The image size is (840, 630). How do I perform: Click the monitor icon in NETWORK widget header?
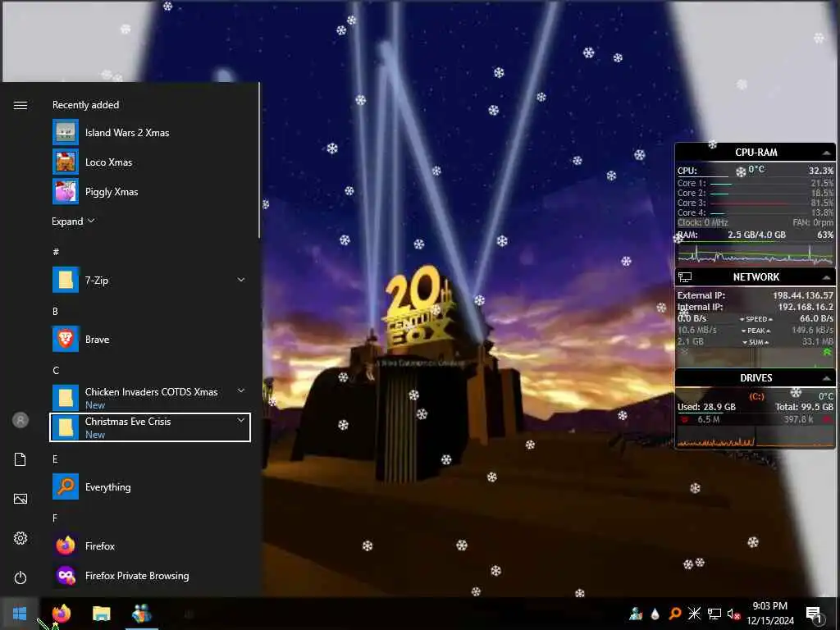(685, 277)
